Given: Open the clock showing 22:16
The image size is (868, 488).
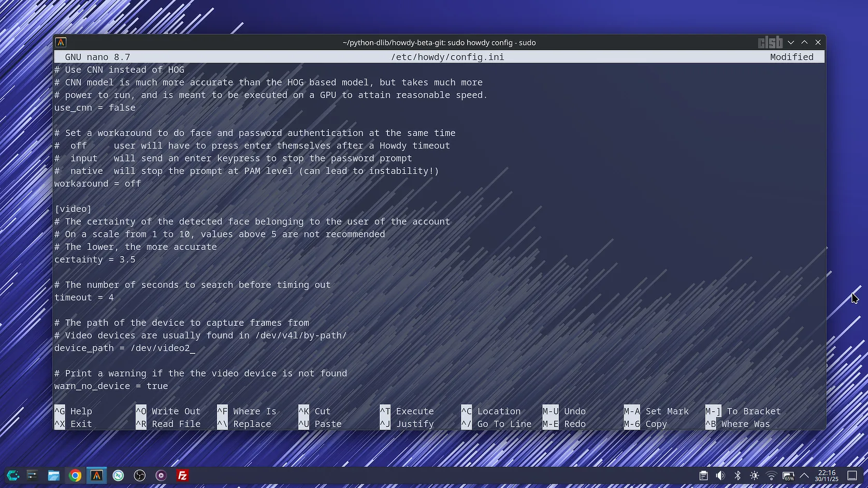Looking at the screenshot, I should [827, 476].
